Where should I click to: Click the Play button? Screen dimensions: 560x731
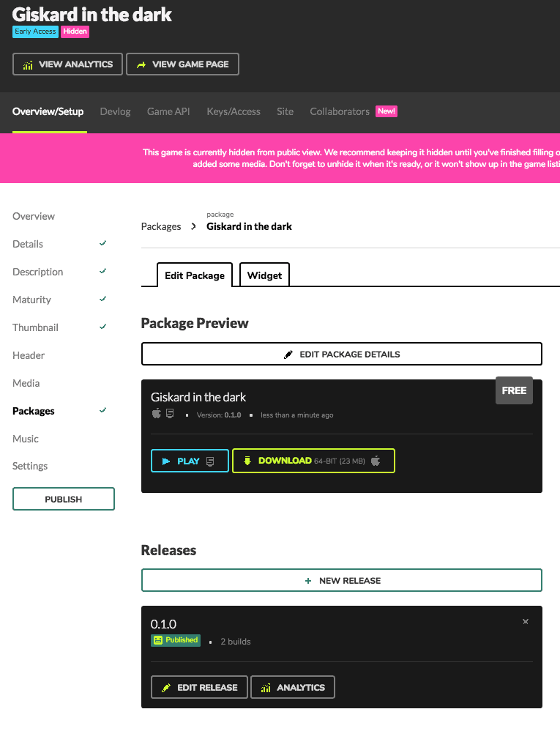[x=190, y=461]
